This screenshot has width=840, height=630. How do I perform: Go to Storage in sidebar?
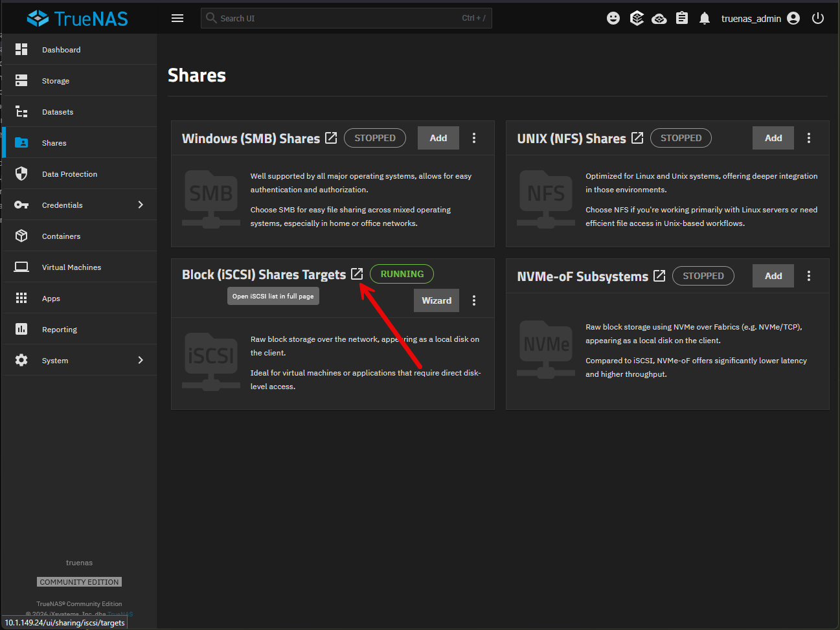(79, 80)
